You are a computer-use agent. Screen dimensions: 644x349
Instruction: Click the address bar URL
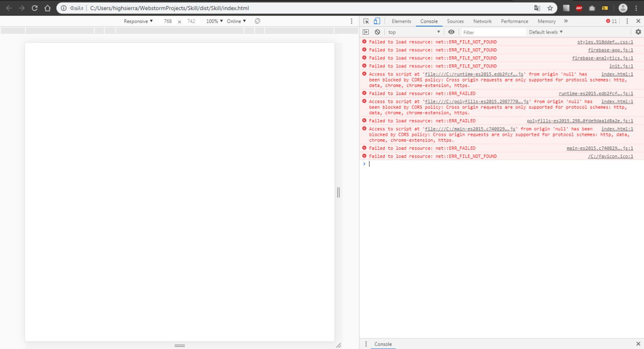169,8
